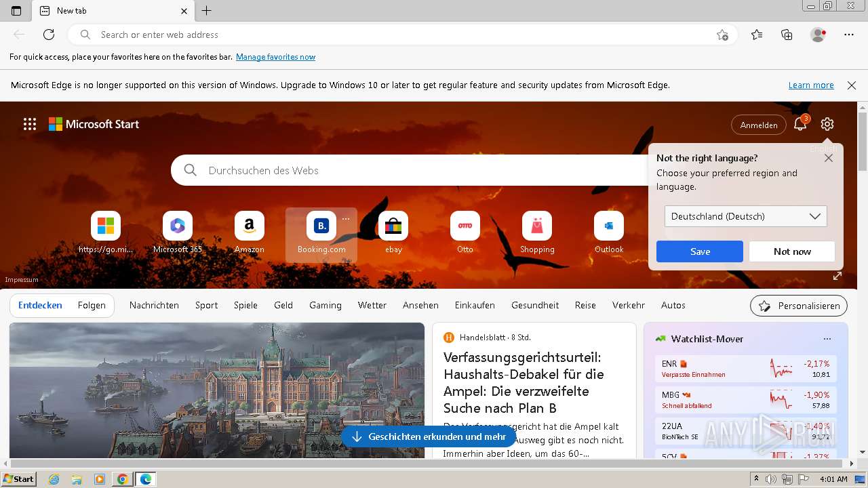Close the unsupported Windows notification bar

(x=852, y=85)
